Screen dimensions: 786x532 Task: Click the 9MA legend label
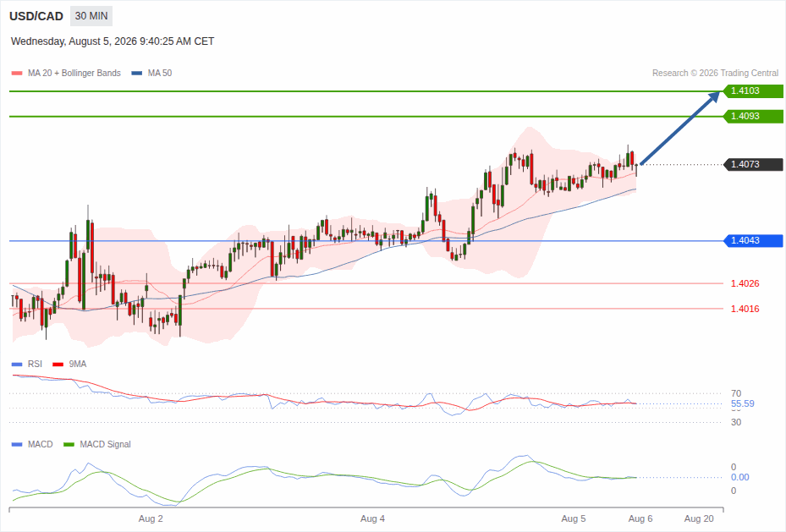click(x=78, y=365)
